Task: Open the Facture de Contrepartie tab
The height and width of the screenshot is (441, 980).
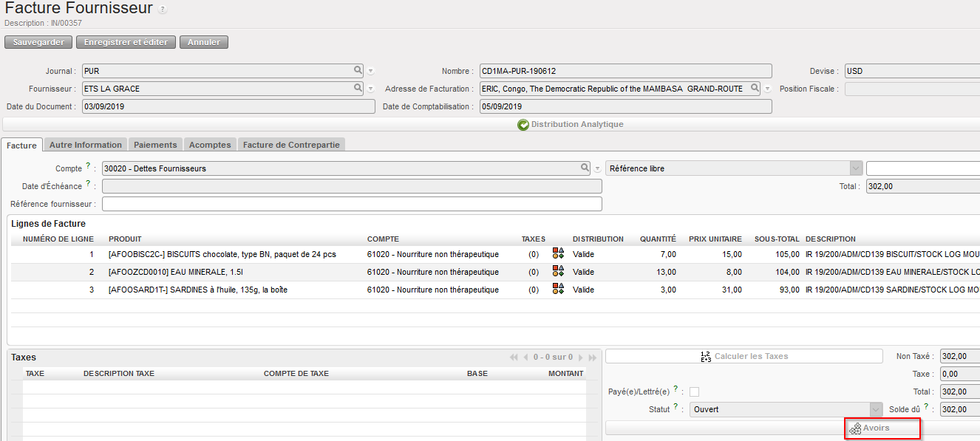Action: pos(291,145)
